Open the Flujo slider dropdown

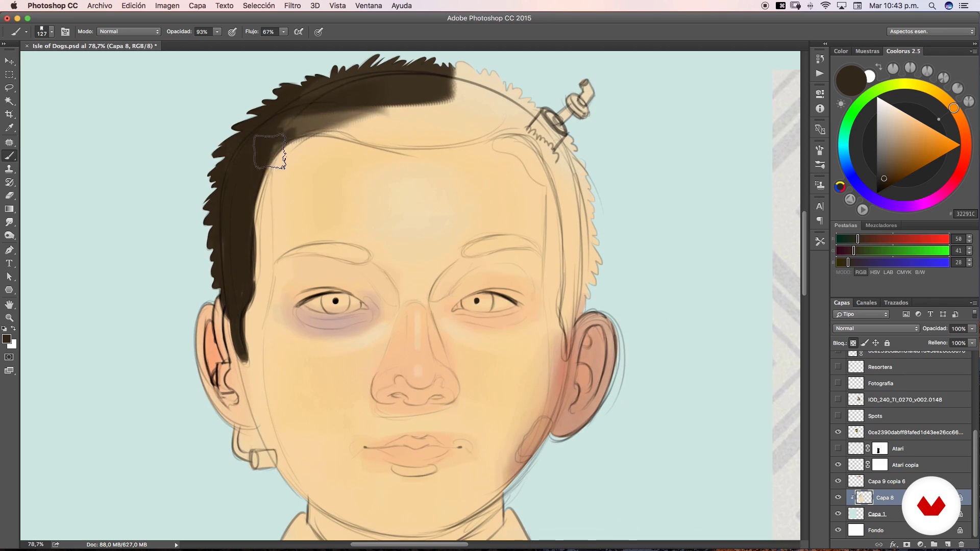(x=284, y=32)
